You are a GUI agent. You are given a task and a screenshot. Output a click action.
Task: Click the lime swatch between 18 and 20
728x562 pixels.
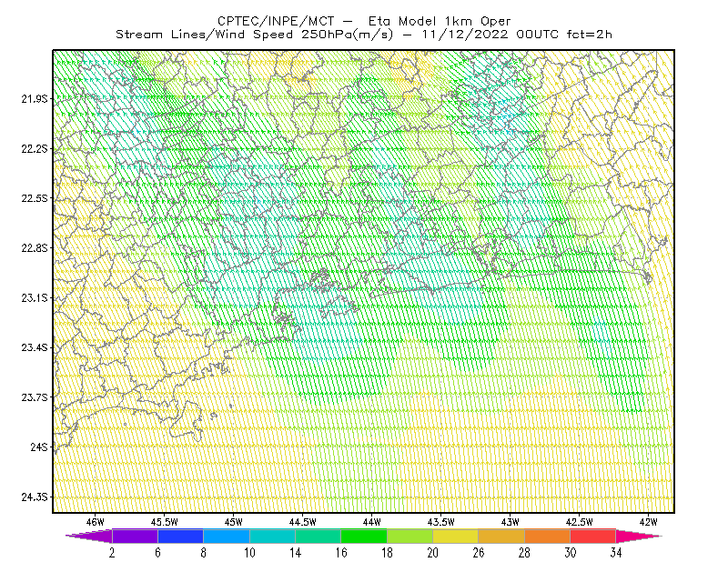tap(410, 536)
